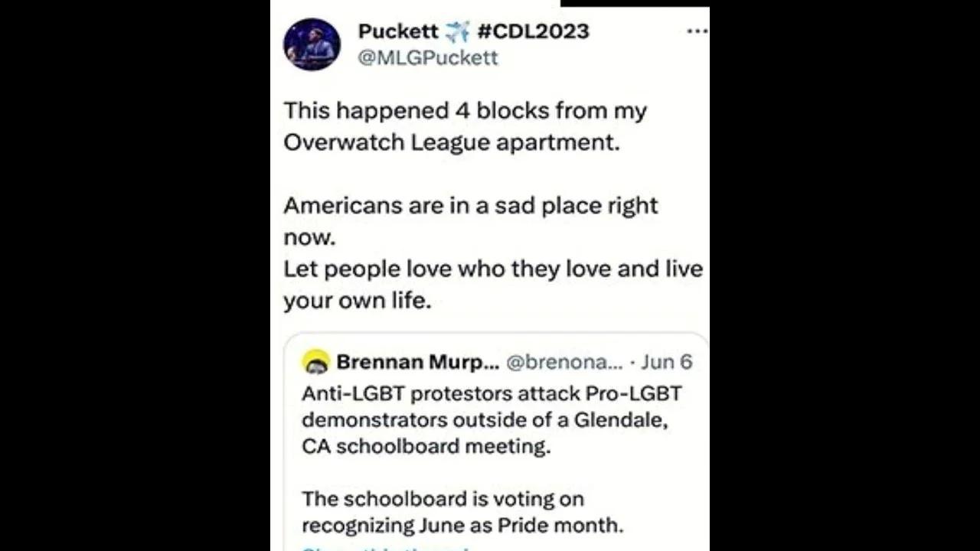This screenshot has width=980, height=551.
Task: Click the text starting This happened 4 blocks
Action: click(465, 110)
